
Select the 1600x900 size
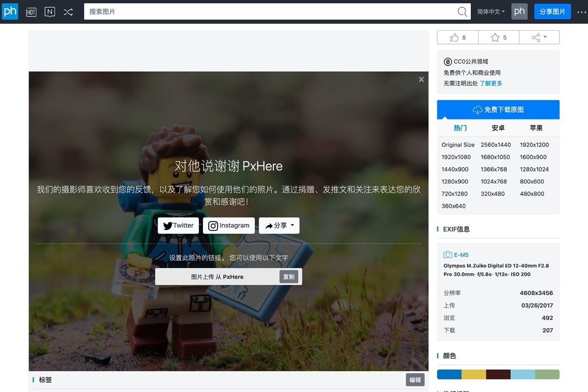coord(533,157)
